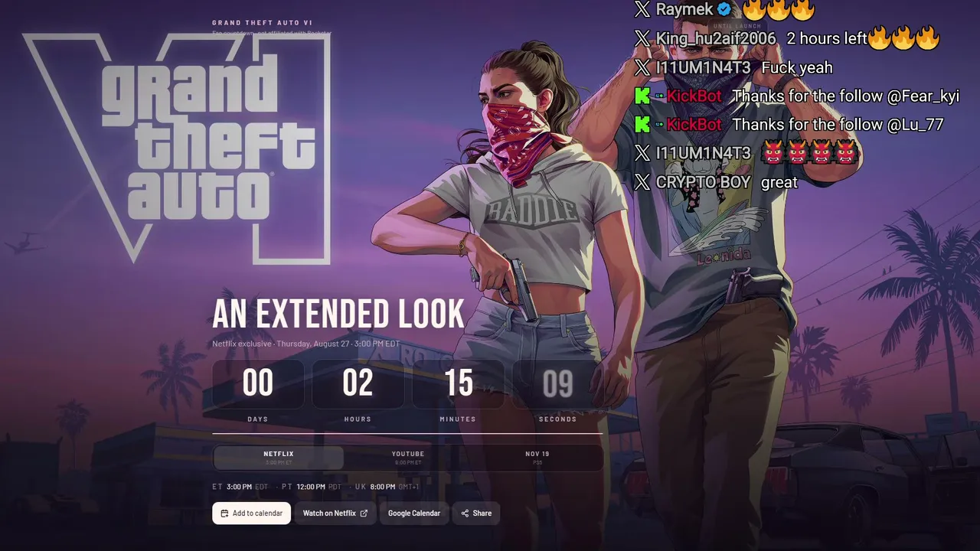Click the verified badge next to Raymek

pyautogui.click(x=724, y=9)
